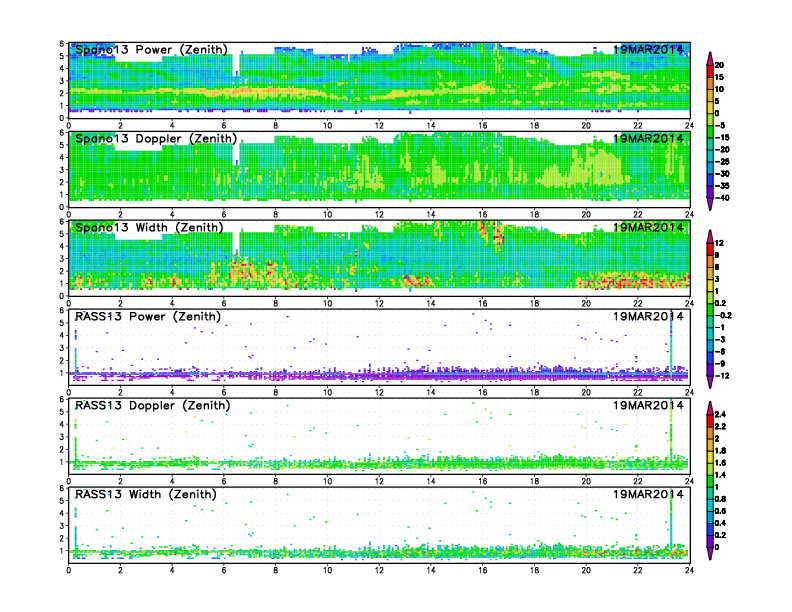
Task: Click the 'Spano13 Power (Zenith)' panel title
Action: tap(151, 49)
